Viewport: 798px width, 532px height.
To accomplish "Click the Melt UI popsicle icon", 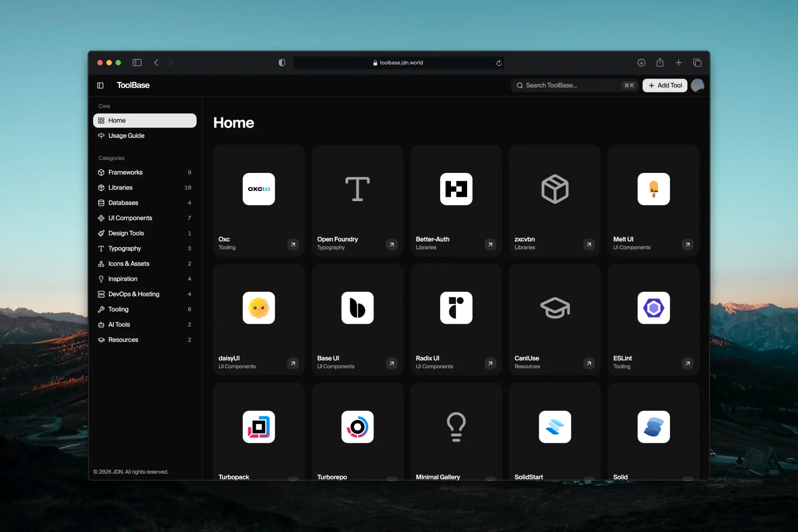I will [x=653, y=189].
